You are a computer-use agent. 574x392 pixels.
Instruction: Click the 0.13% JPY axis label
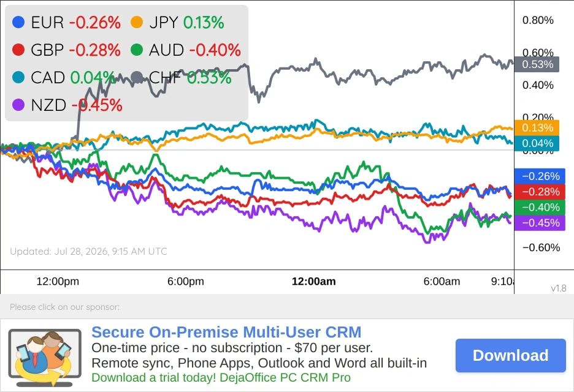tap(537, 127)
